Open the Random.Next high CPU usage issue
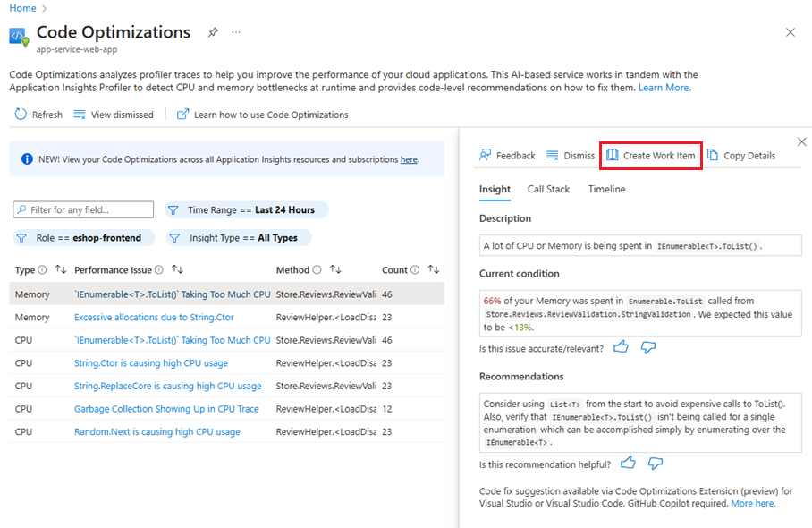The width and height of the screenshot is (812, 528). [x=156, y=431]
